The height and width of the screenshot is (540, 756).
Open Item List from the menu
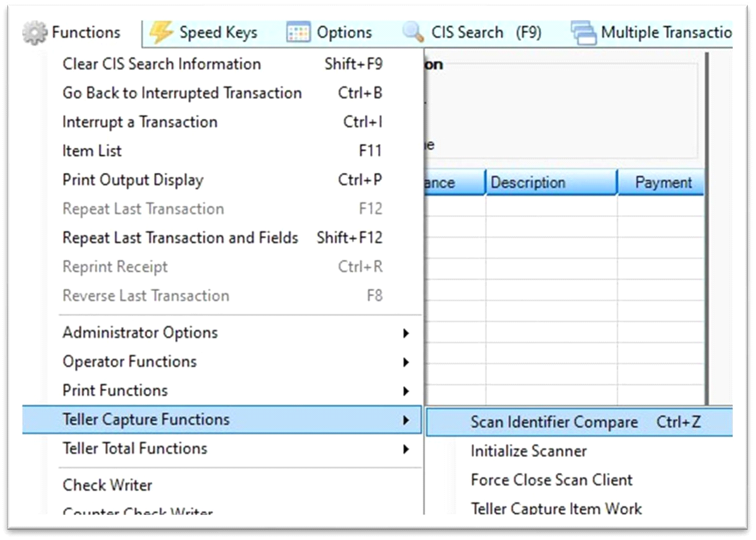tap(92, 151)
